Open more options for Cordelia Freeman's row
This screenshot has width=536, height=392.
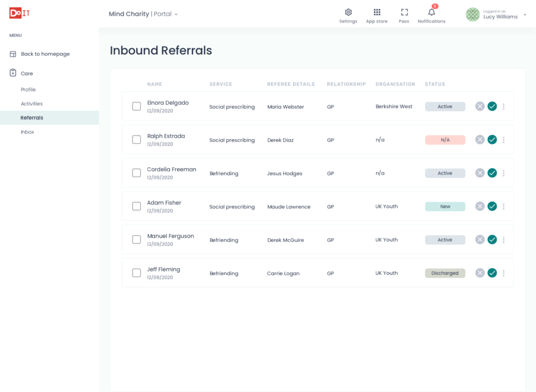503,173
